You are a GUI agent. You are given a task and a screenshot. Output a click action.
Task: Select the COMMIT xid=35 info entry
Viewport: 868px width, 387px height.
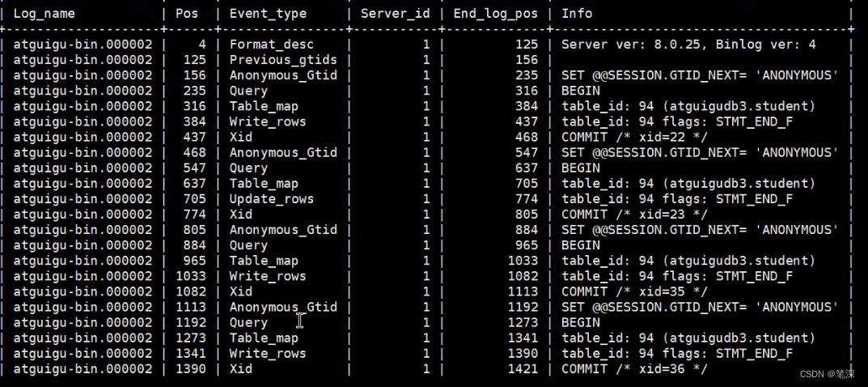coord(634,291)
